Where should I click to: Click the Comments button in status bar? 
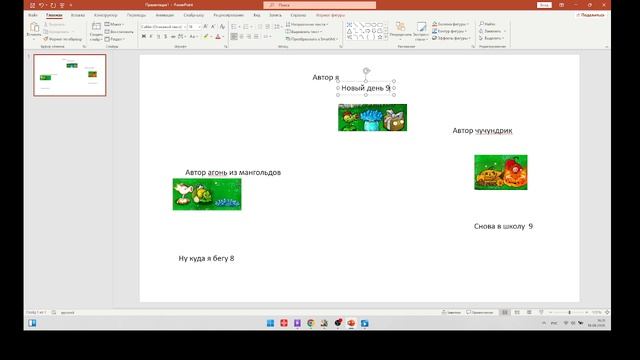pyautogui.click(x=480, y=312)
